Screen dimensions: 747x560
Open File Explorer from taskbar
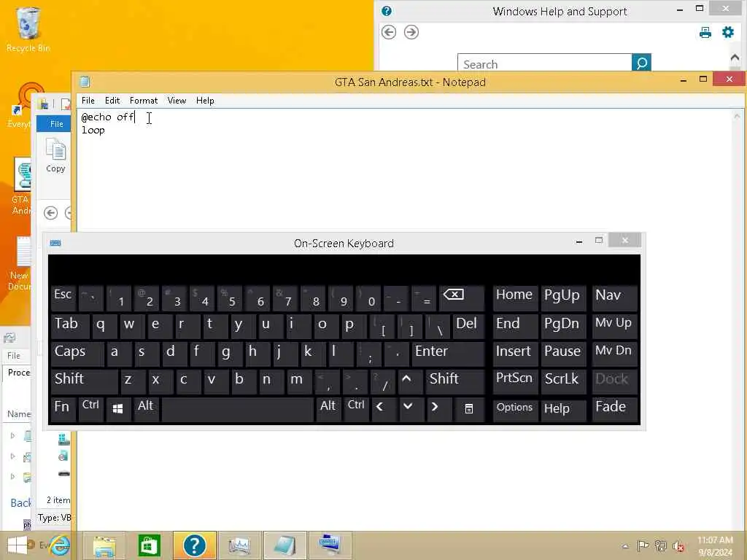pyautogui.click(x=104, y=545)
